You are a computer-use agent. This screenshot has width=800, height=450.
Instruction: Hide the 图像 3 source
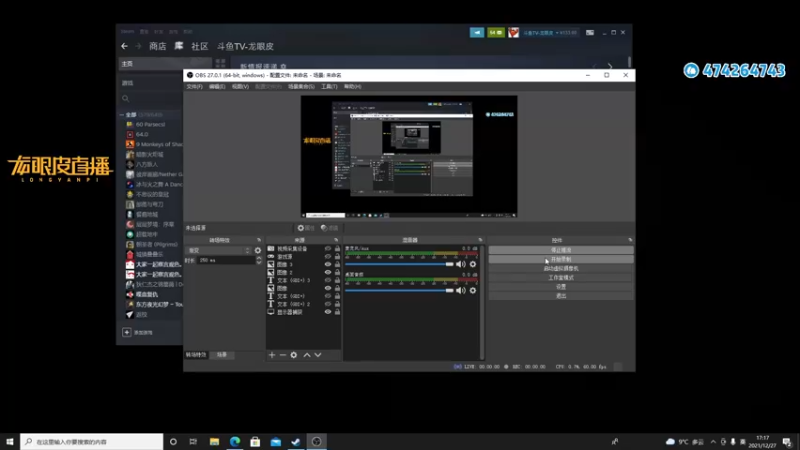tap(328, 264)
